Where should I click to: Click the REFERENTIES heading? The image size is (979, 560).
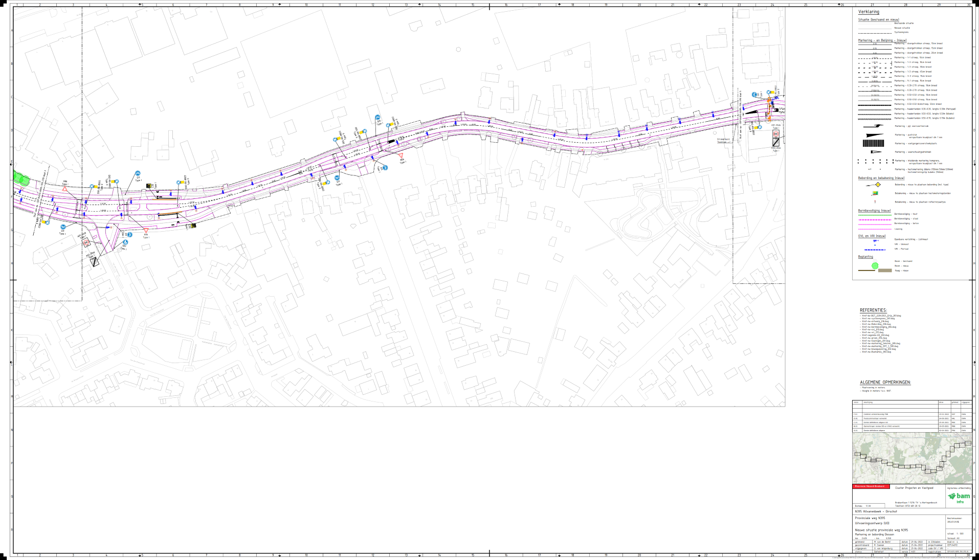[873, 310]
